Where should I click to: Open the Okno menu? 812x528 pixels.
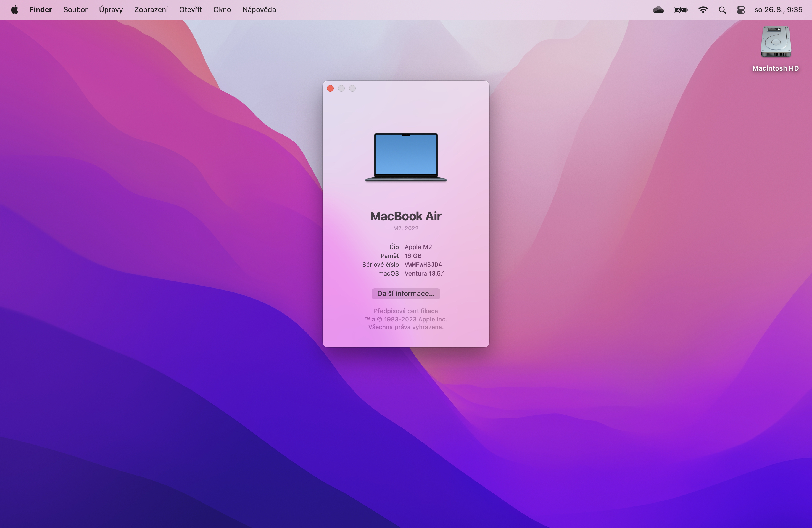click(222, 10)
